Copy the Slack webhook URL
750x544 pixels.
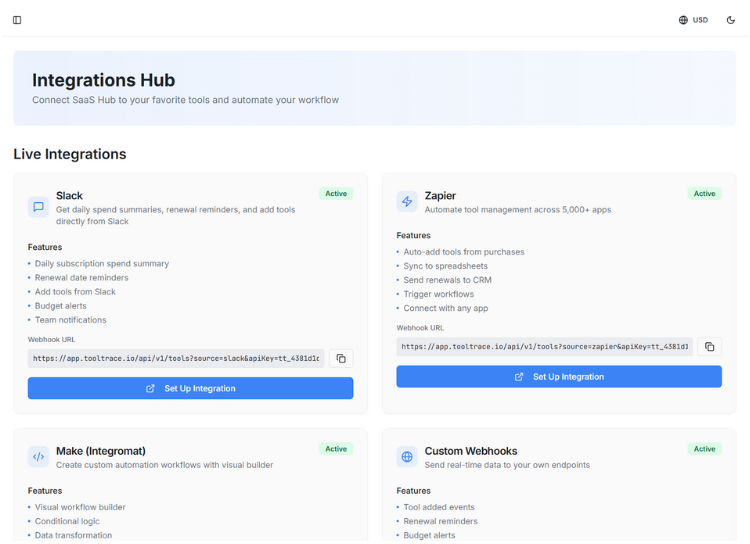(341, 358)
